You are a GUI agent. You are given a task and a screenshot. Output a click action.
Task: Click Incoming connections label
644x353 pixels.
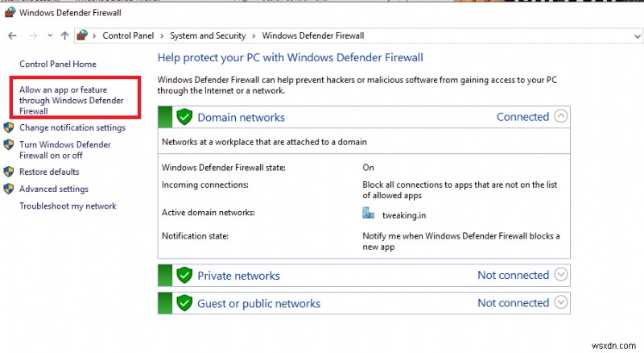pyautogui.click(x=205, y=185)
